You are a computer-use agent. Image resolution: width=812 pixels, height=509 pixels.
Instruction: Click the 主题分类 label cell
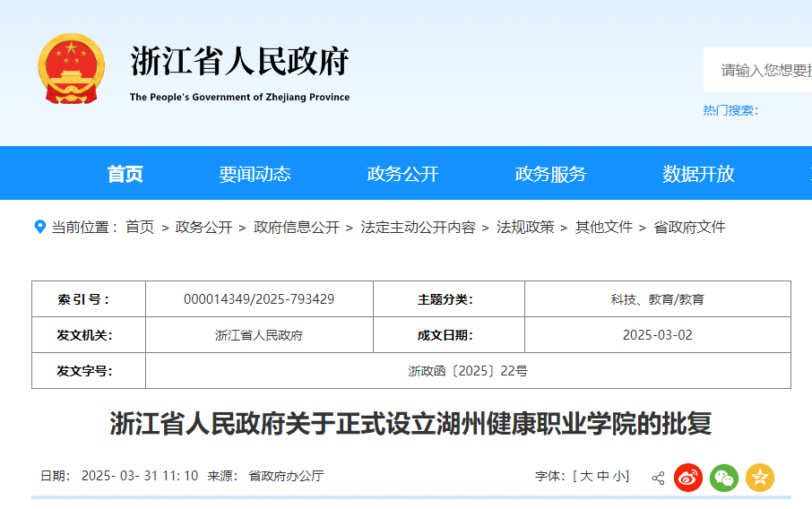(449, 299)
